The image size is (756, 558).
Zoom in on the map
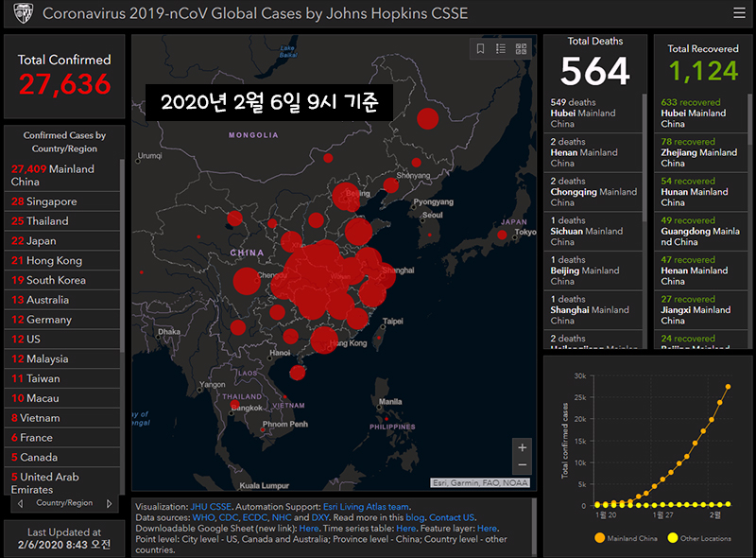click(x=523, y=447)
